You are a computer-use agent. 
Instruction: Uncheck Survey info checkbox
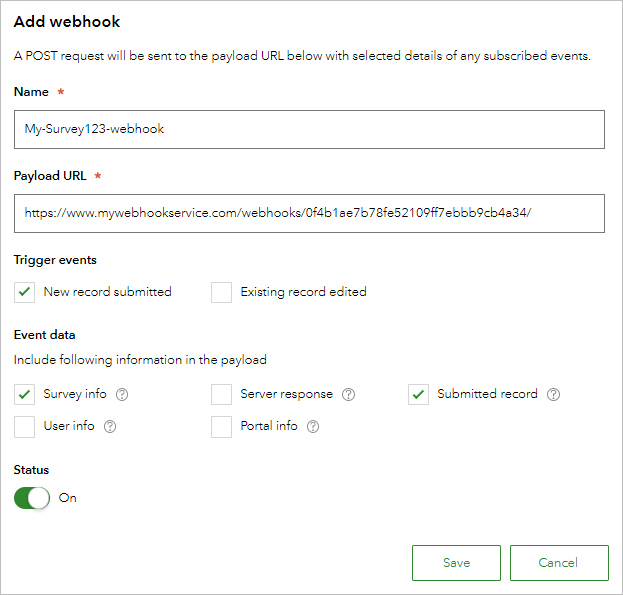click(24, 394)
